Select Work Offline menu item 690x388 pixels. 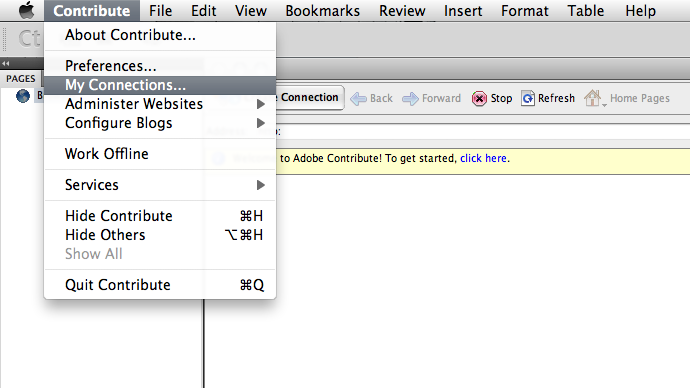(x=160, y=154)
